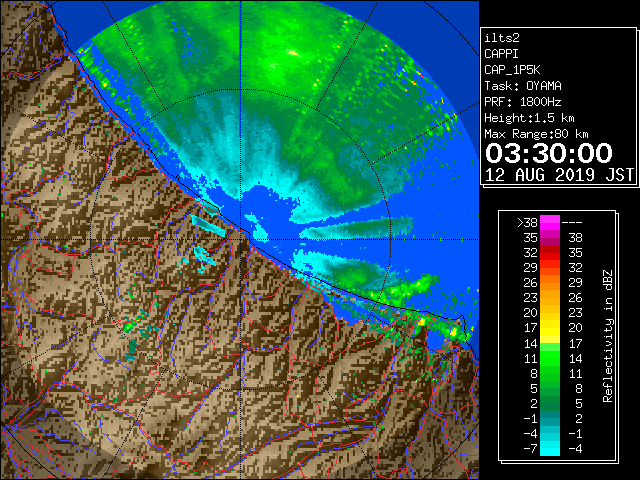Pick the bright cyan swatch beside '-7'

click(x=550, y=449)
